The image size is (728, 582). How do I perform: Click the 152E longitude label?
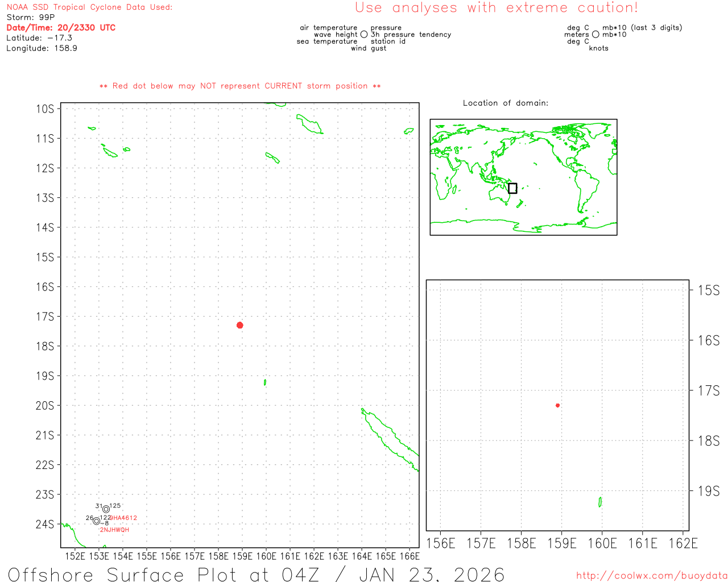coord(75,556)
